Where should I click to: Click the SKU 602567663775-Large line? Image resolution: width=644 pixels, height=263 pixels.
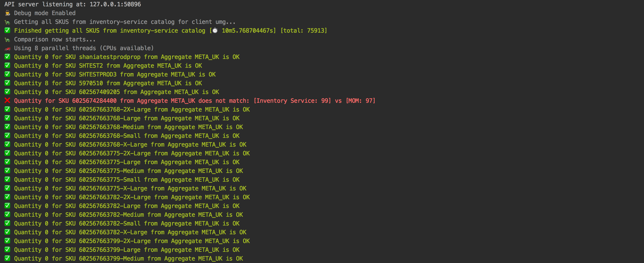(x=127, y=162)
